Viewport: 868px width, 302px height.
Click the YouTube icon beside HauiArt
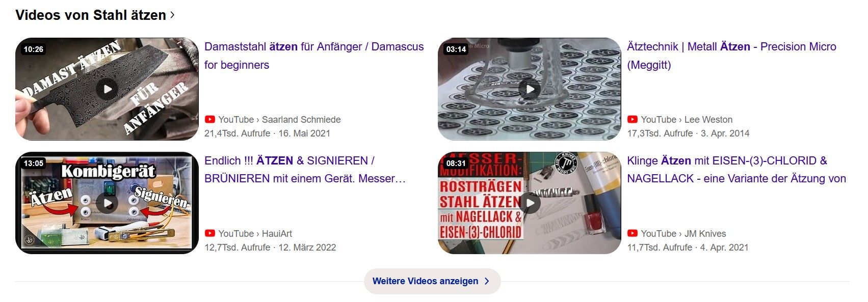click(x=210, y=234)
